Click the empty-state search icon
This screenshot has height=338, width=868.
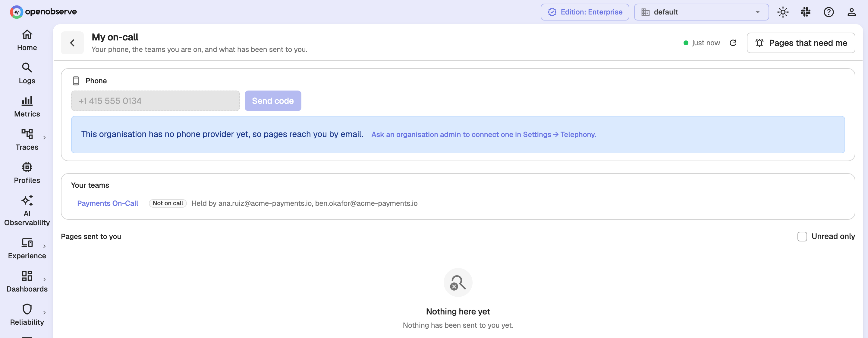(458, 282)
